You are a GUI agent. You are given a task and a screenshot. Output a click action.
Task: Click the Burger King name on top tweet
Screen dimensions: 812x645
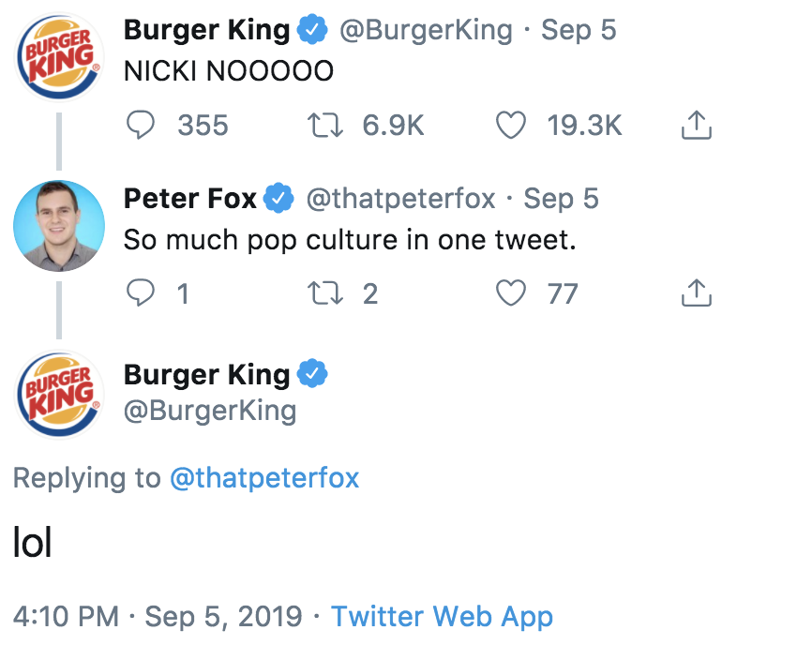pos(206,30)
